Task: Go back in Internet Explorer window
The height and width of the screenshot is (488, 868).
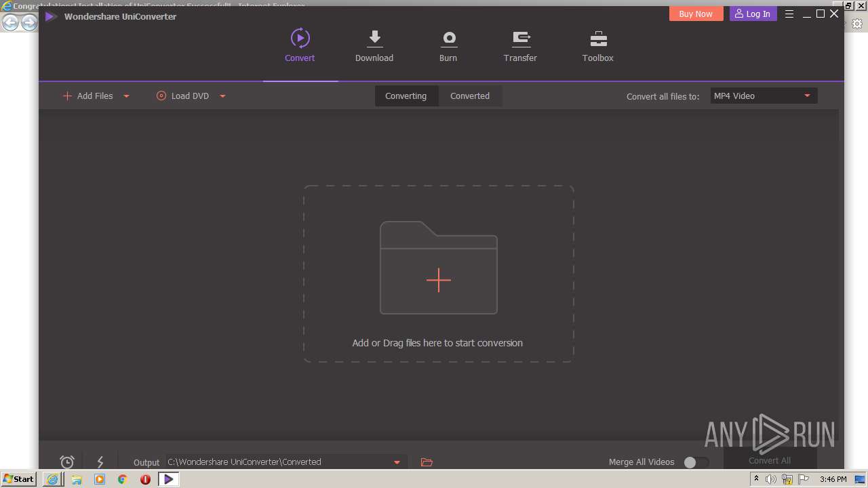Action: click(10, 23)
